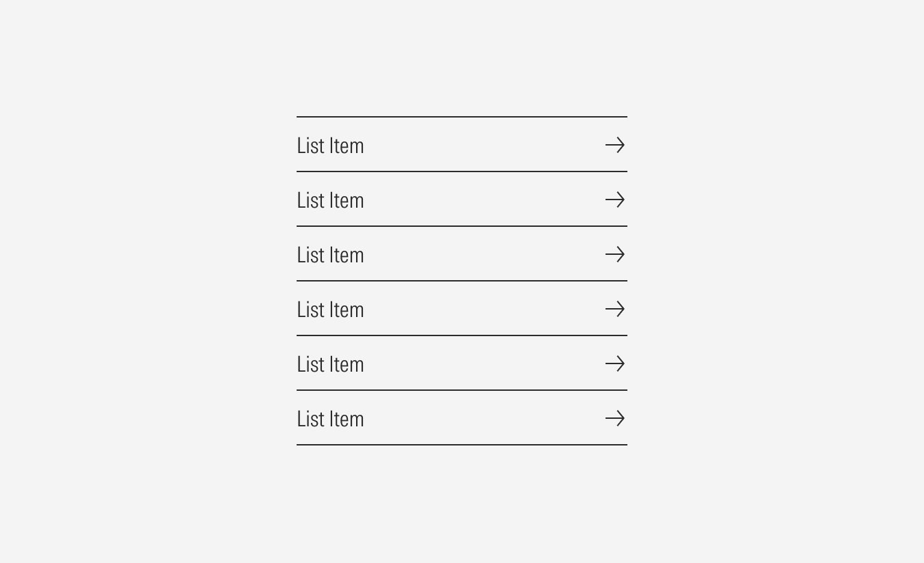This screenshot has width=924, height=563.
Task: Select the first List Item label
Action: point(330,146)
